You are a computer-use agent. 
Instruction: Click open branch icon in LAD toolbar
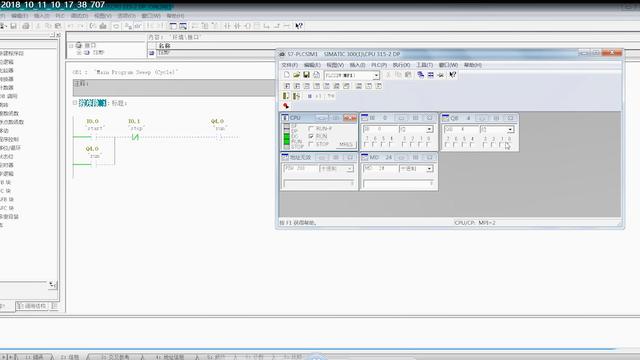click(267, 26)
